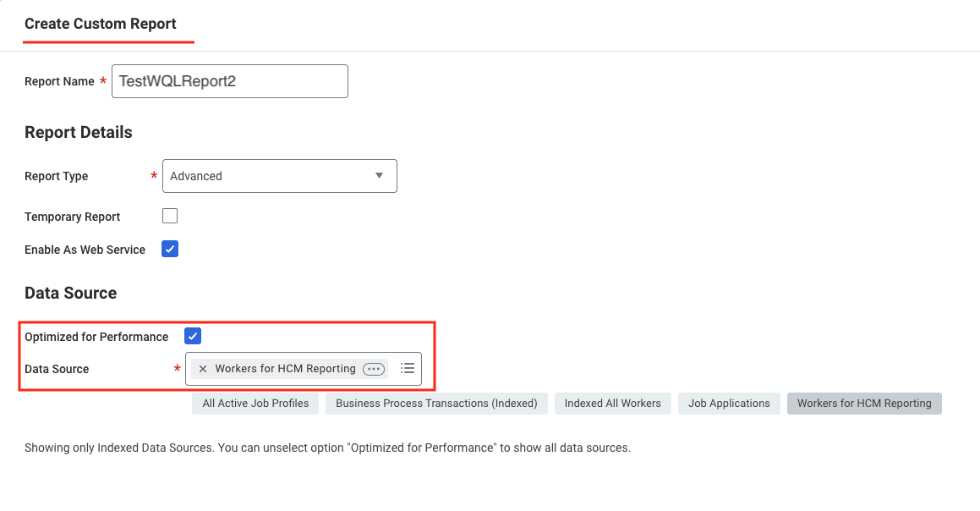This screenshot has width=980, height=511.
Task: Click the Report Details section heading
Action: click(79, 132)
